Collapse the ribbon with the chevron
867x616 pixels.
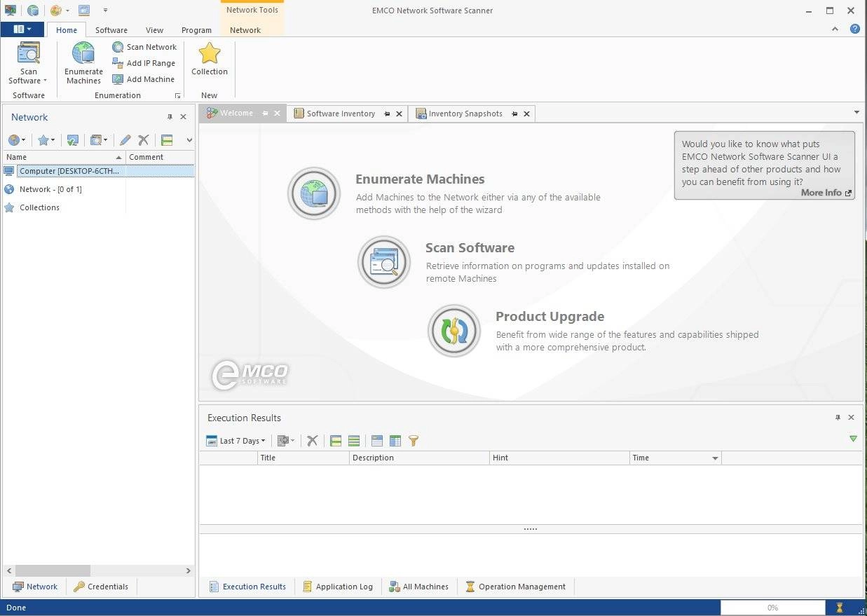pyautogui.click(x=835, y=29)
